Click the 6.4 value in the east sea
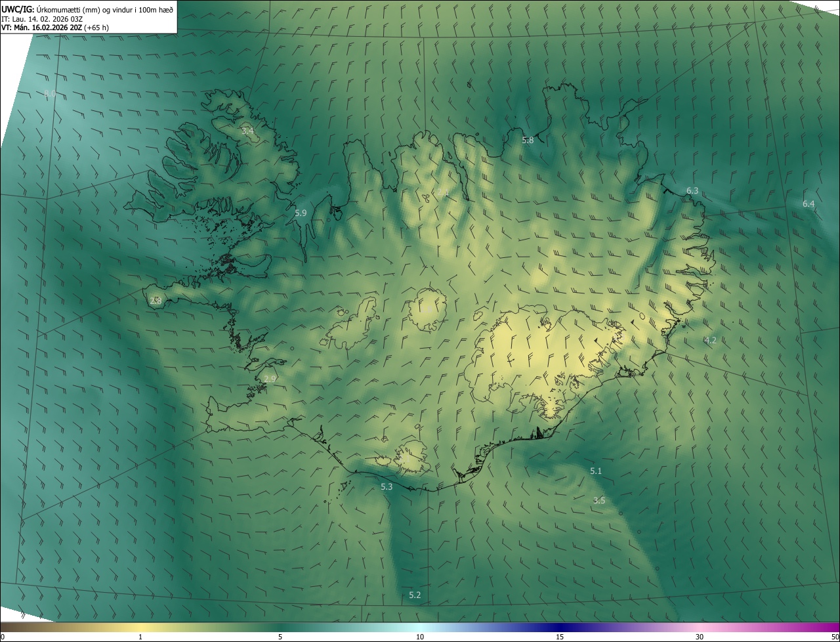This screenshot has width=840, height=642. 808,204
